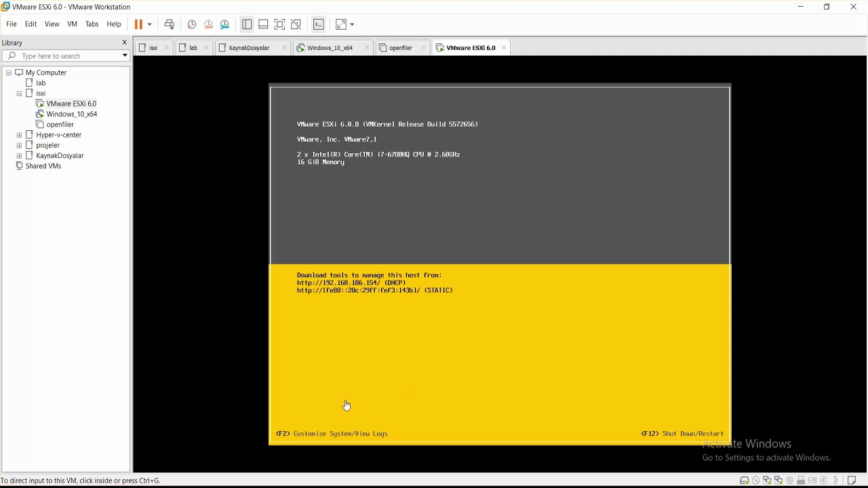Close the openfiler tab
Viewport: 868px width, 488px height.
[424, 48]
